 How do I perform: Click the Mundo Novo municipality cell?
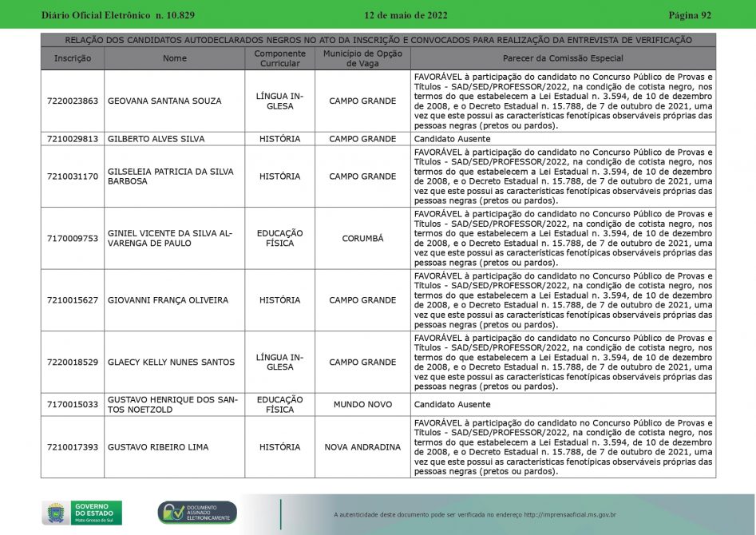tap(362, 405)
